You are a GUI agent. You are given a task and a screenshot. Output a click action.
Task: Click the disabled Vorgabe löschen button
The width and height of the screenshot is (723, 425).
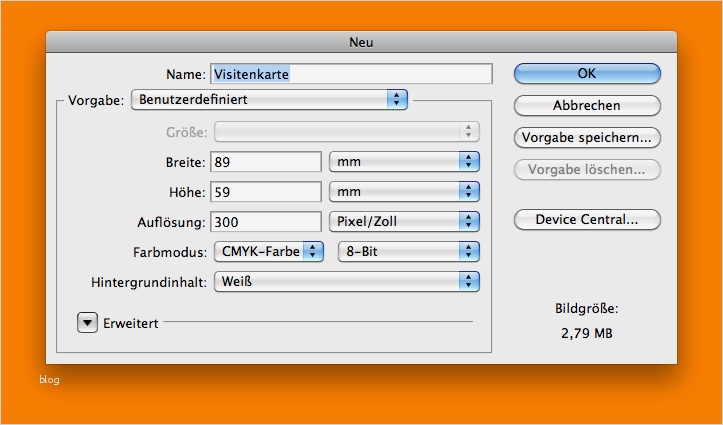coord(587,170)
